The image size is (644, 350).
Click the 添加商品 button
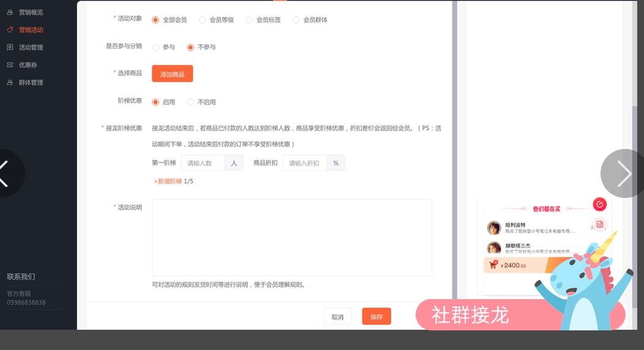coord(172,74)
